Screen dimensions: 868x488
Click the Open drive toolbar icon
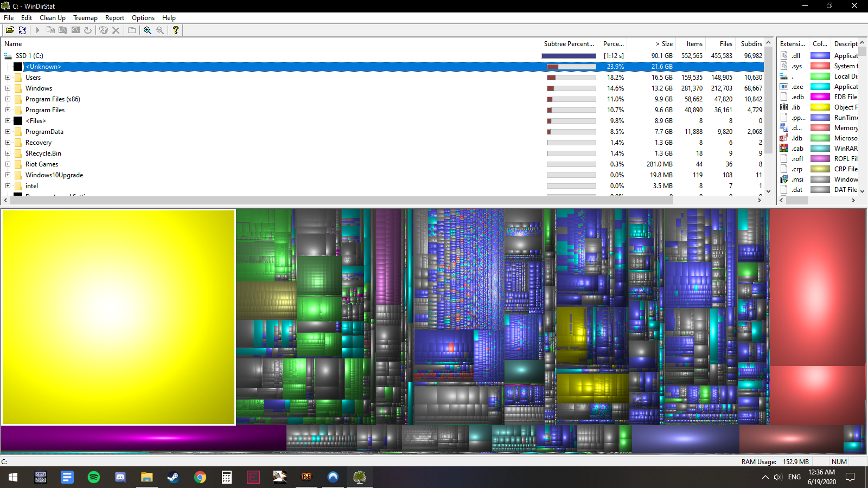[x=10, y=30]
